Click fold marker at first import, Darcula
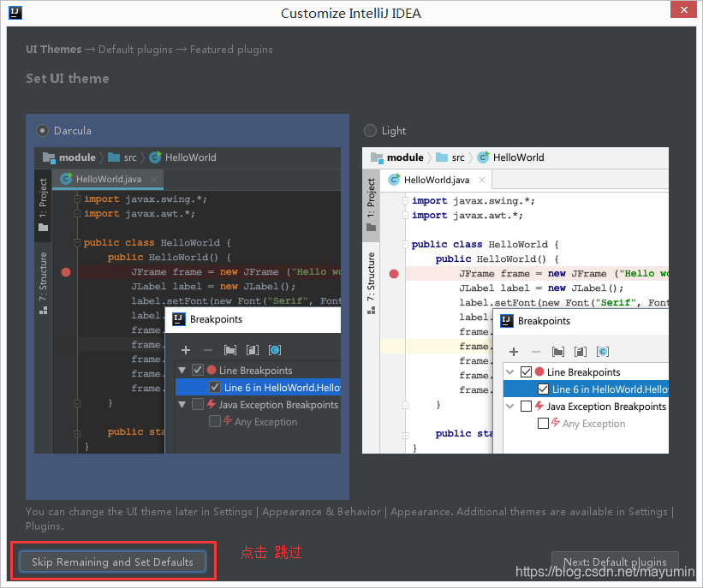 click(x=77, y=199)
